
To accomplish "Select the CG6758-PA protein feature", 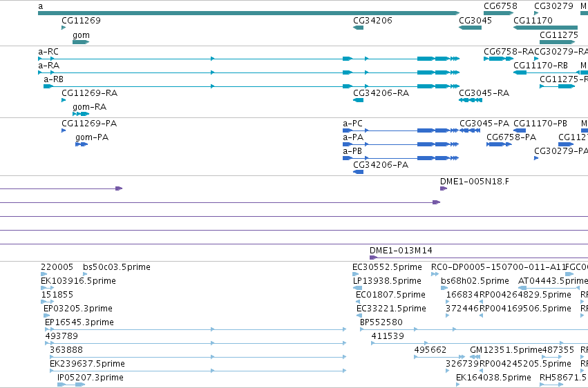I will [499, 144].
